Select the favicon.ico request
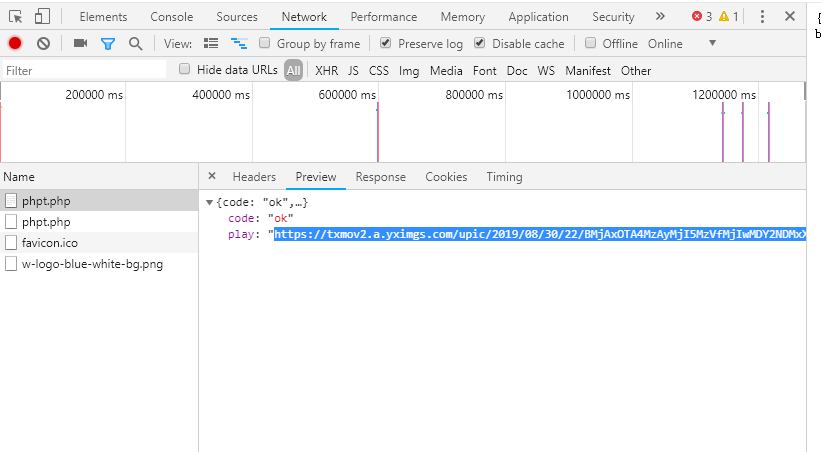Screen dimensions: 821x452 pos(50,243)
